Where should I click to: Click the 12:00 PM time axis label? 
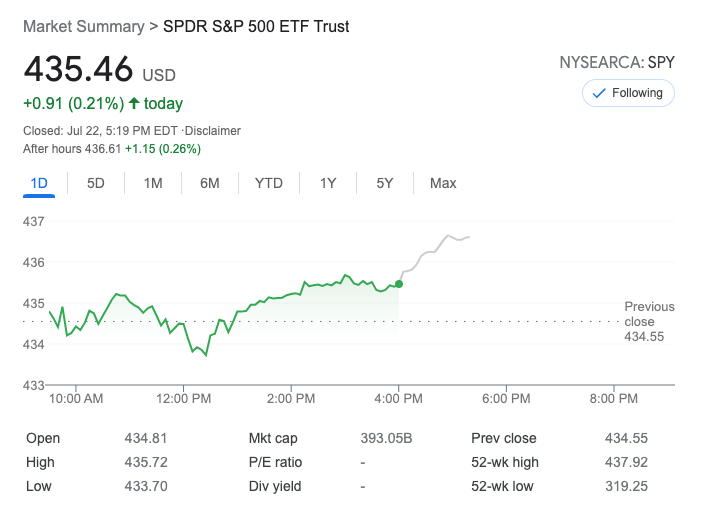pyautogui.click(x=185, y=398)
